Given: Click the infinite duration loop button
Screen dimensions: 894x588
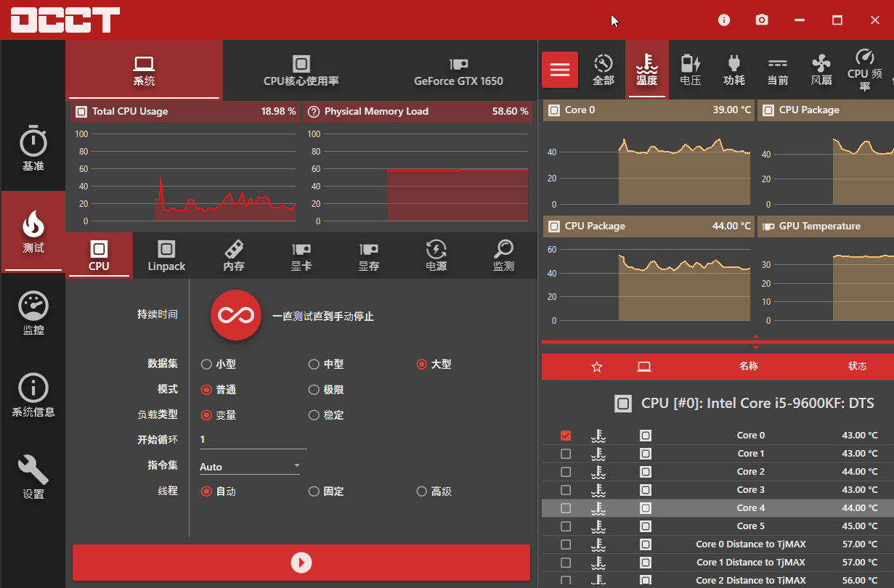Looking at the screenshot, I should tap(236, 315).
